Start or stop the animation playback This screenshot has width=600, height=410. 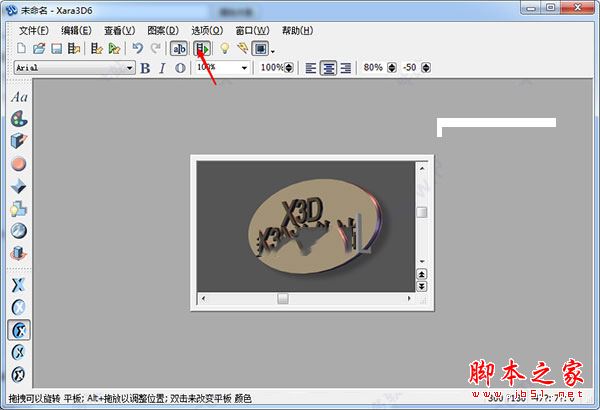pyautogui.click(x=202, y=49)
